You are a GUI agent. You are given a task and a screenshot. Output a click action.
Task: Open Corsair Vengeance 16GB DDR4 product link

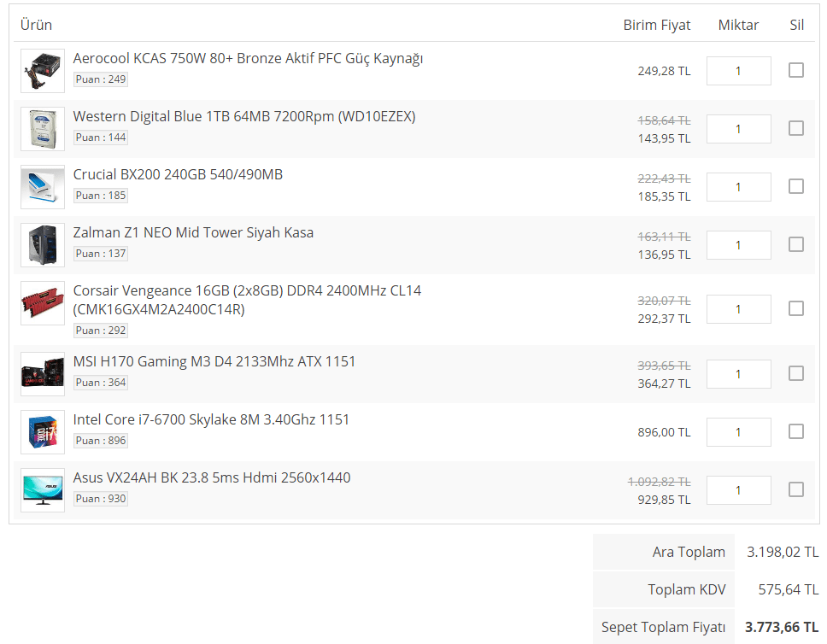(x=247, y=300)
